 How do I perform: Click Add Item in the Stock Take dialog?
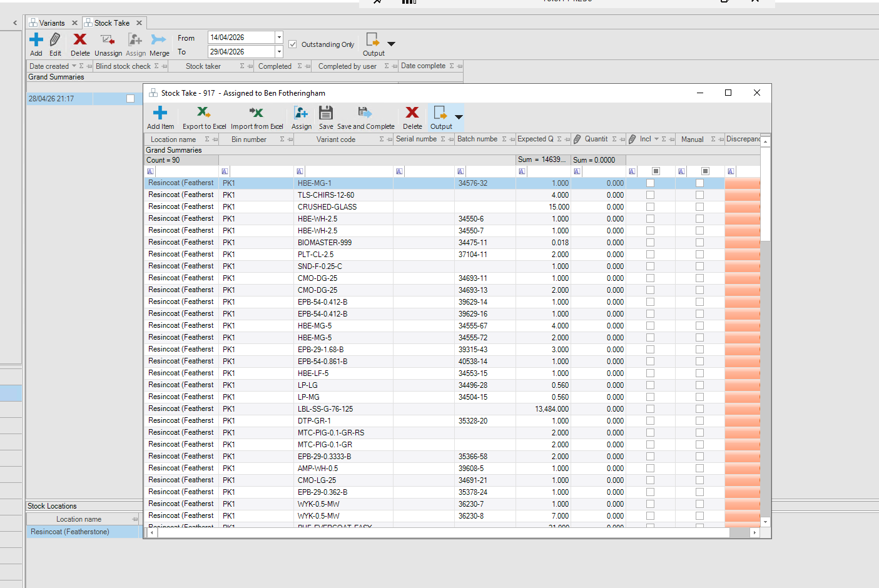[160, 117]
